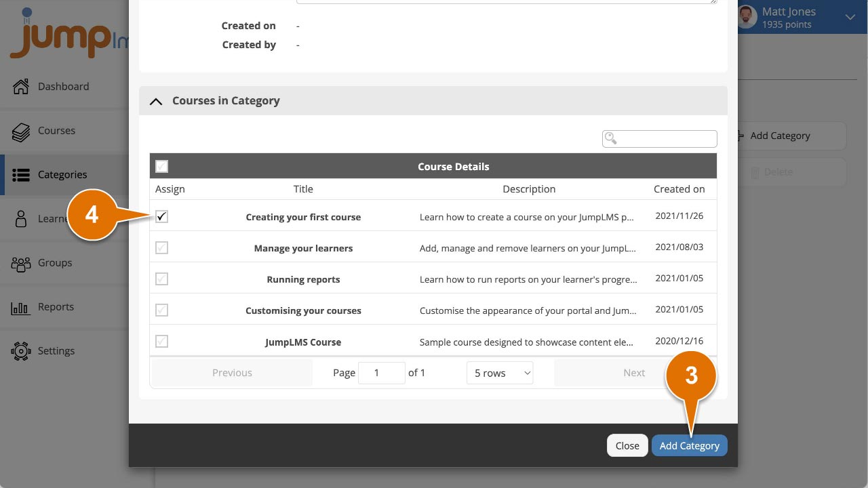Screen dimensions: 868x488
Task: Open Categories in sidebar
Action: pos(62,174)
